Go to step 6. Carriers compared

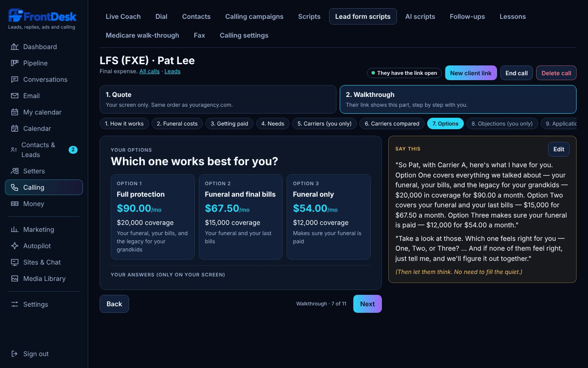click(392, 123)
